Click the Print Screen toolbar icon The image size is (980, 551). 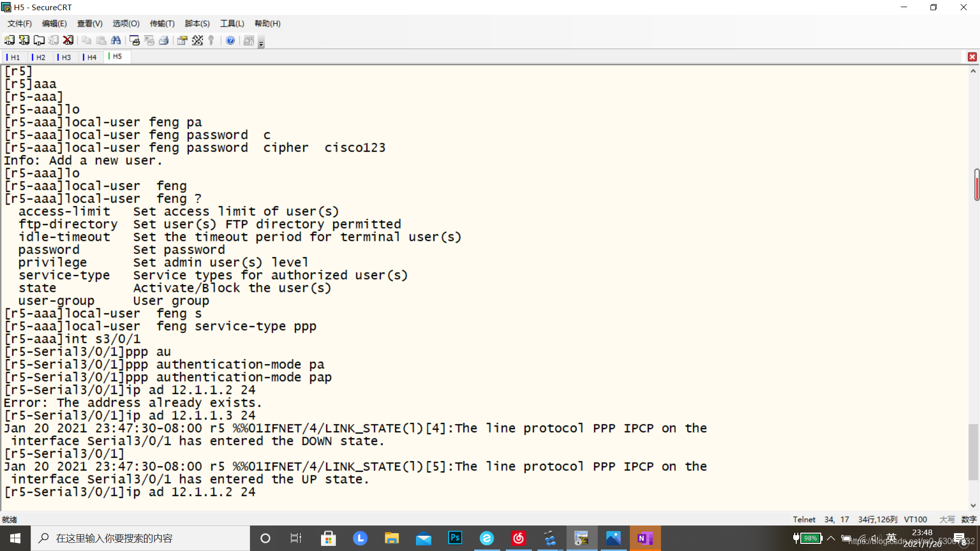pyautogui.click(x=135, y=40)
